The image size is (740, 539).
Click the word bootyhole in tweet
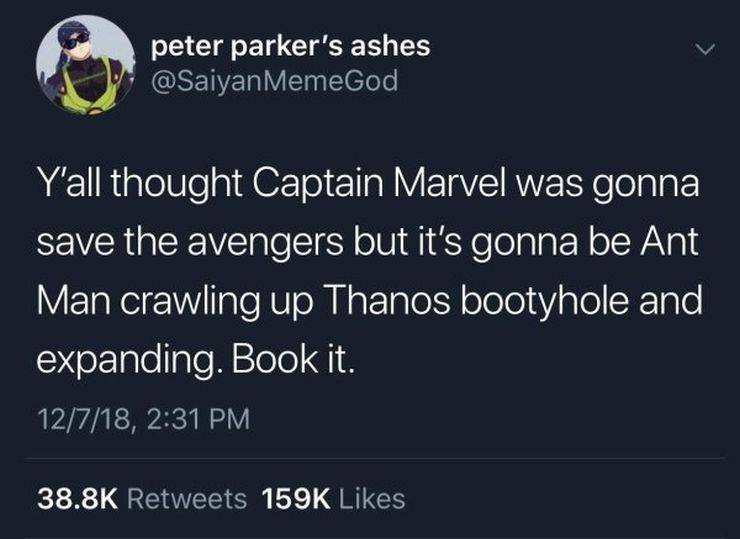coord(545,303)
